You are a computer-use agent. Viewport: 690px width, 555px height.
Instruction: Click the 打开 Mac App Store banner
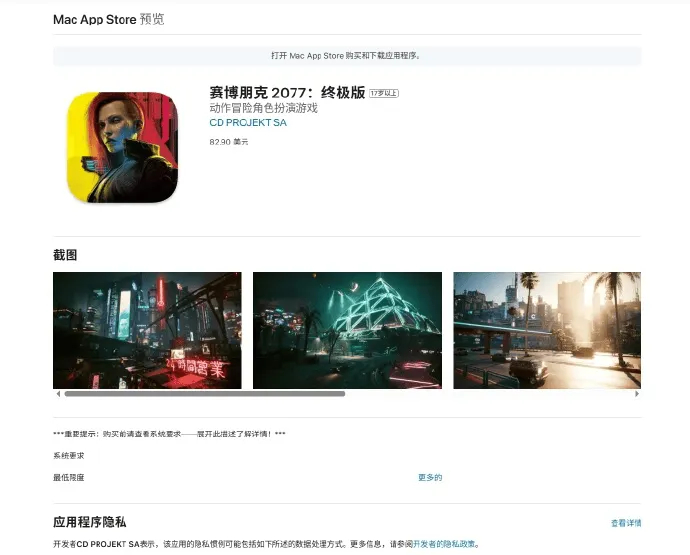point(347,56)
